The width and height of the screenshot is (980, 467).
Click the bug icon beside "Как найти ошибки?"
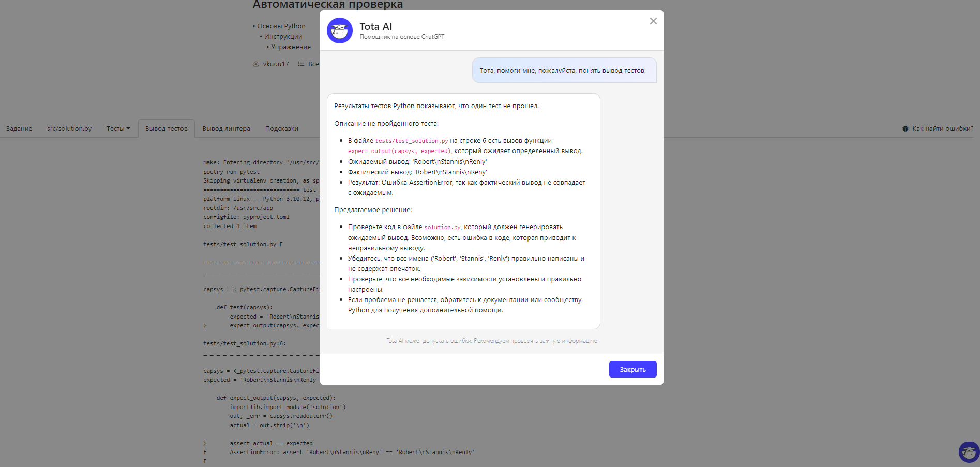(x=905, y=129)
